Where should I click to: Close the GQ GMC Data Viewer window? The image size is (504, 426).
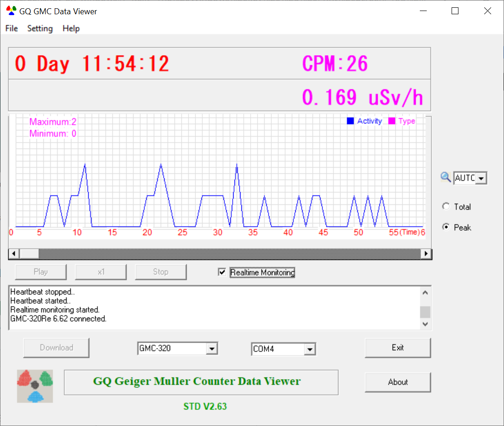click(487, 11)
